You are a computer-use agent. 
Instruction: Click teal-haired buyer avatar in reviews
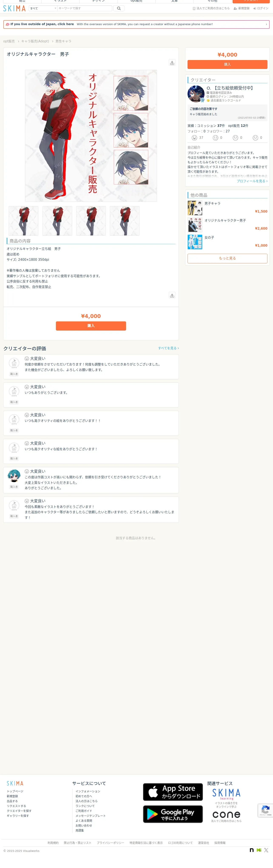[x=14, y=476]
